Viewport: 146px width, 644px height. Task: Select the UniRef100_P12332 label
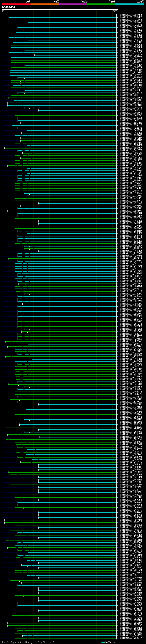coord(131,128)
